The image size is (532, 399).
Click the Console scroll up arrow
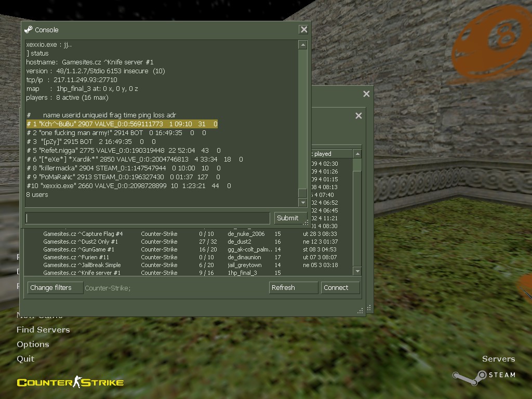[303, 45]
